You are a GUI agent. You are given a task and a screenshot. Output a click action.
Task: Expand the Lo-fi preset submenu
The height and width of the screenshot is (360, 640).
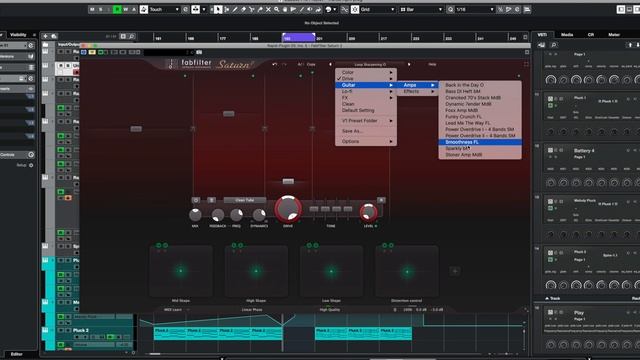366,91
